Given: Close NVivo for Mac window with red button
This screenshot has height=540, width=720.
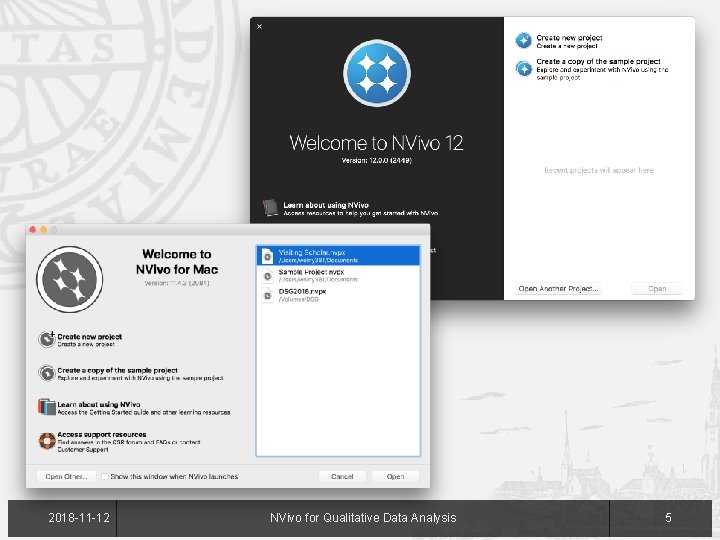Looking at the screenshot, I should 33,230.
